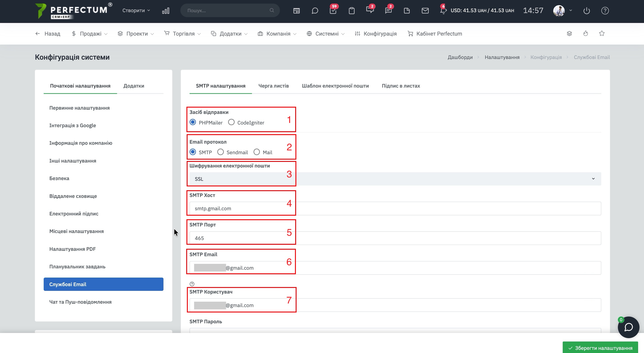Viewport: 644px width, 353px height.
Task: Select the CodeIgniter radio button
Action: (231, 122)
